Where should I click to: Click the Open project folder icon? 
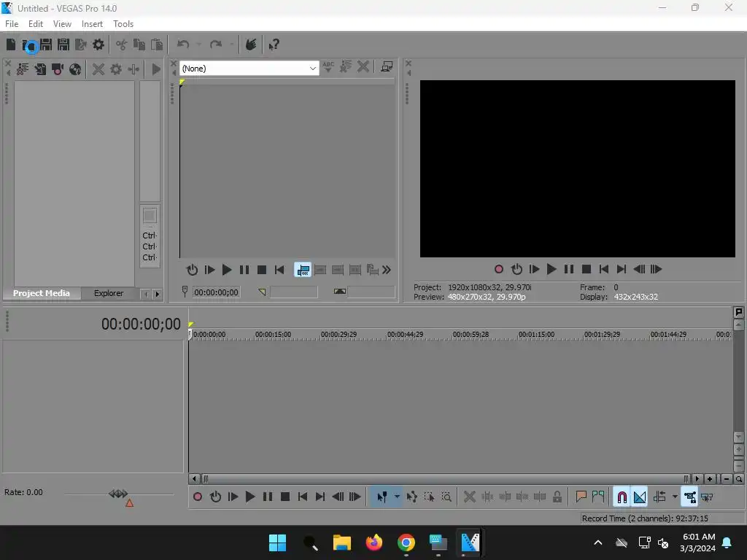tap(28, 46)
